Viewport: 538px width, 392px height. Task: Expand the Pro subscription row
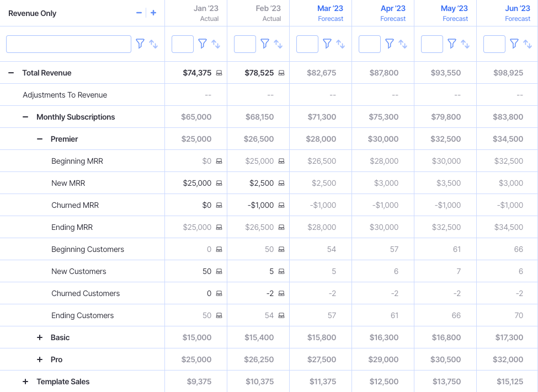point(39,359)
